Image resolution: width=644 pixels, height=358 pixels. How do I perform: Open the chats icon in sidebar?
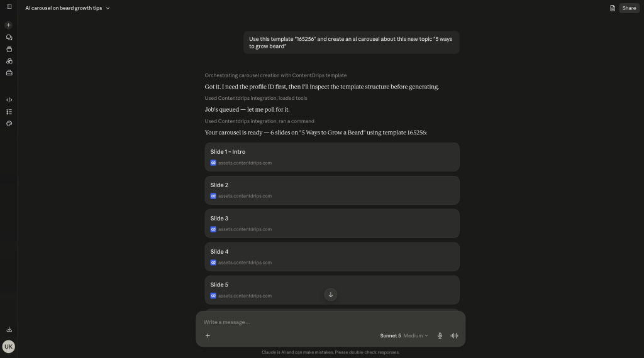tap(9, 37)
